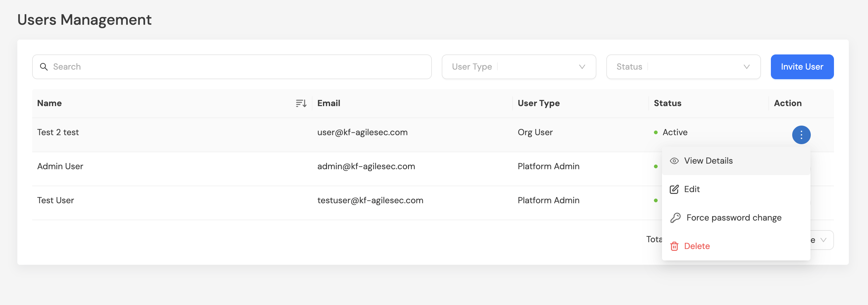Image resolution: width=868 pixels, height=305 pixels.
Task: Expand the page size dropdown below the table
Action: (x=823, y=240)
